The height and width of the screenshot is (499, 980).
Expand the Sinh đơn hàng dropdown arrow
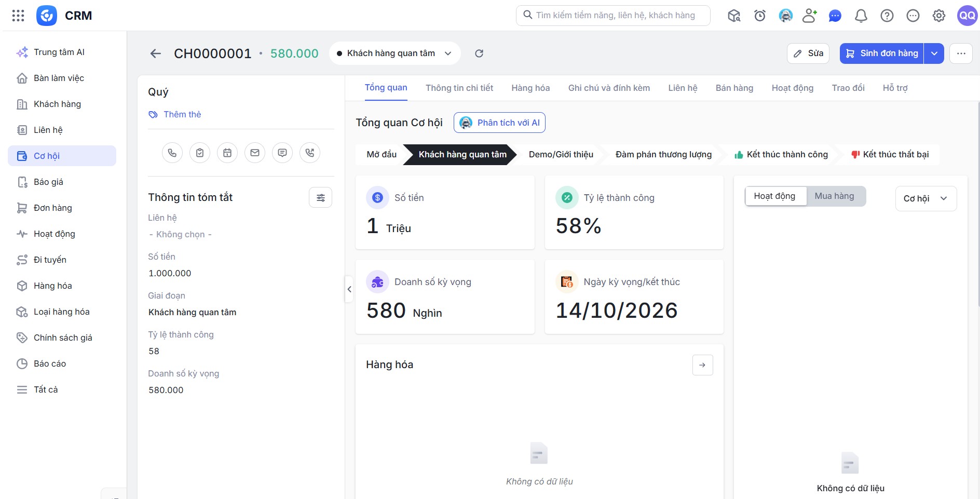(x=934, y=53)
